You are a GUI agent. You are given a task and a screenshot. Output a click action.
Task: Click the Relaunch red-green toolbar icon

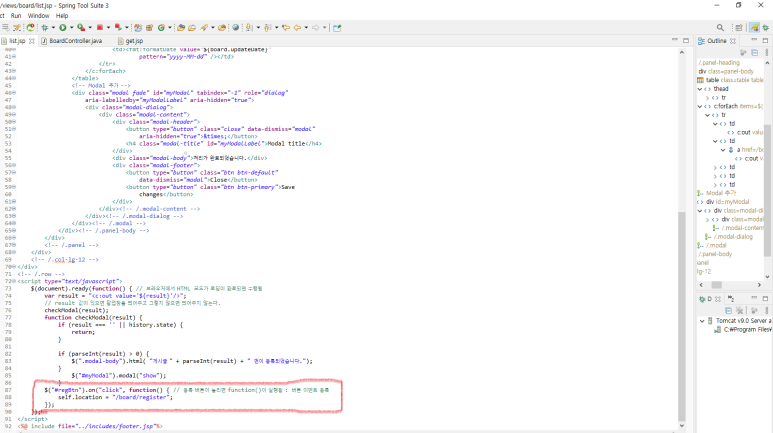tap(118, 28)
